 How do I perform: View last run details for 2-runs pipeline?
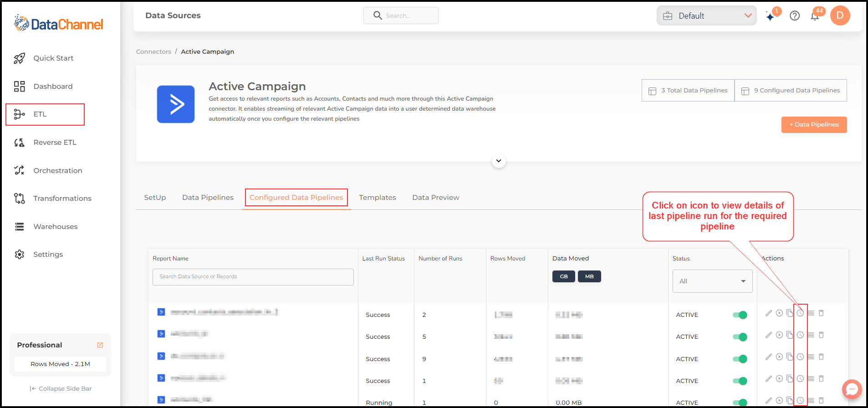click(x=800, y=313)
